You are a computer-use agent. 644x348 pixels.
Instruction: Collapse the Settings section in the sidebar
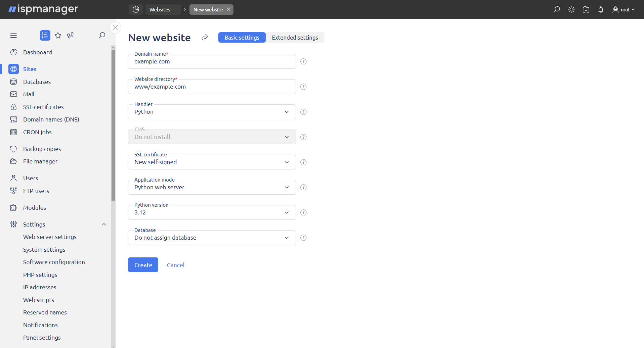[x=103, y=224]
